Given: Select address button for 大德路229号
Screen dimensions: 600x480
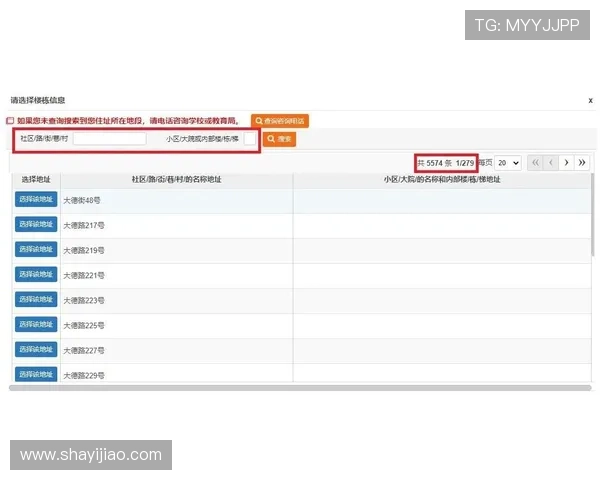Looking at the screenshot, I should click(x=36, y=374).
